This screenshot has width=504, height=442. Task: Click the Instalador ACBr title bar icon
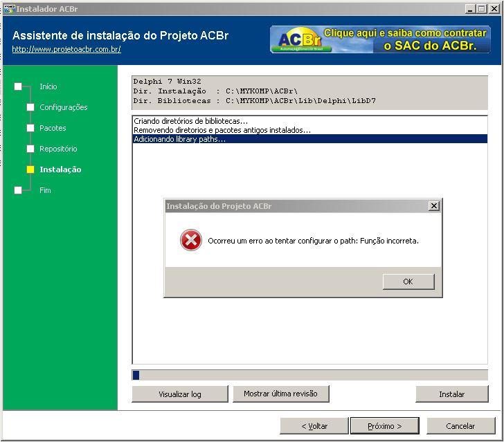click(x=9, y=9)
